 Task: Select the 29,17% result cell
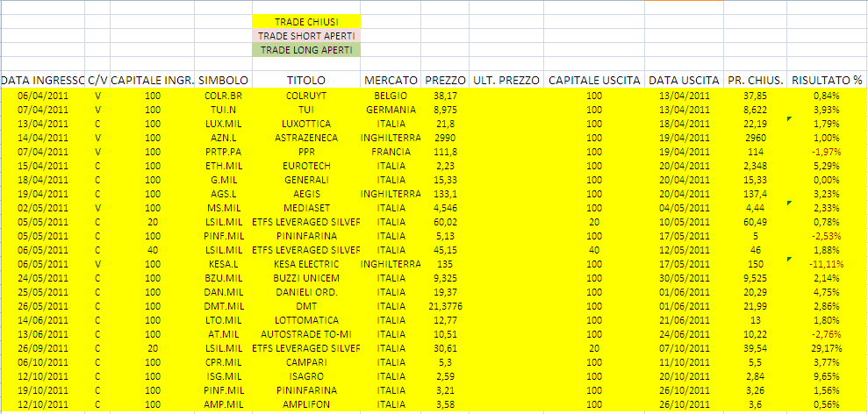[x=827, y=348]
